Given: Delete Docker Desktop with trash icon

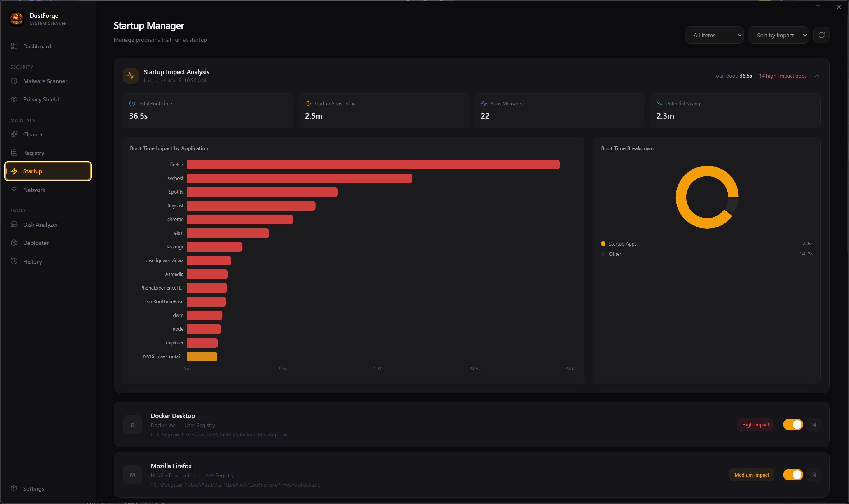Looking at the screenshot, I should tap(814, 425).
